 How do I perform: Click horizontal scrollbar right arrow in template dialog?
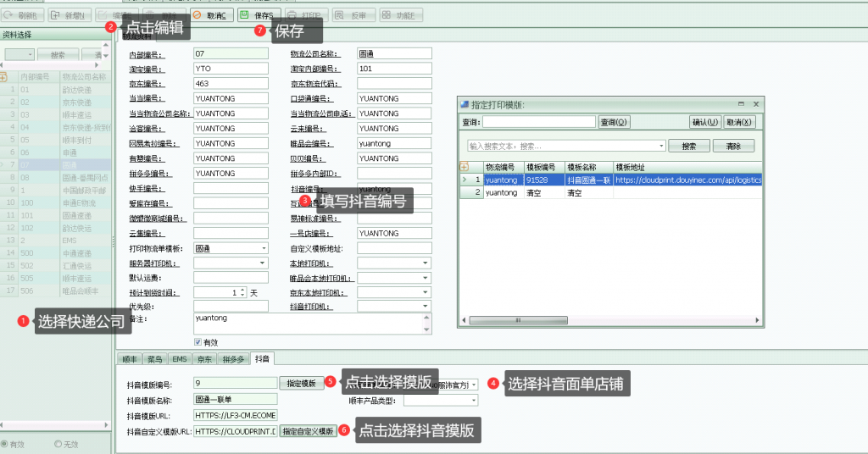tap(757, 320)
